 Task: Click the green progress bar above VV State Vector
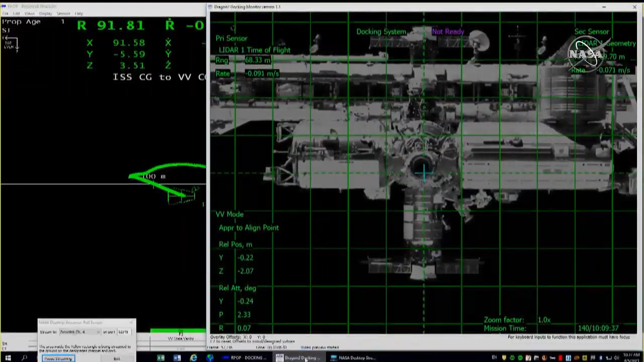[x=178, y=331]
